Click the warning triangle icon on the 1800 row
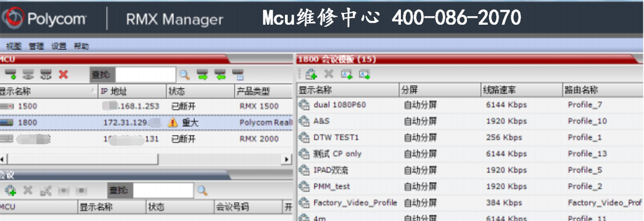 pos(172,123)
